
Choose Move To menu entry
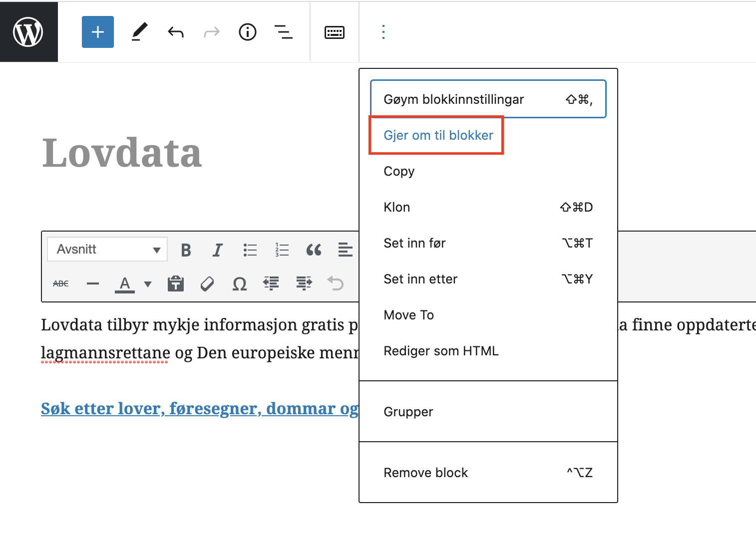click(x=488, y=315)
